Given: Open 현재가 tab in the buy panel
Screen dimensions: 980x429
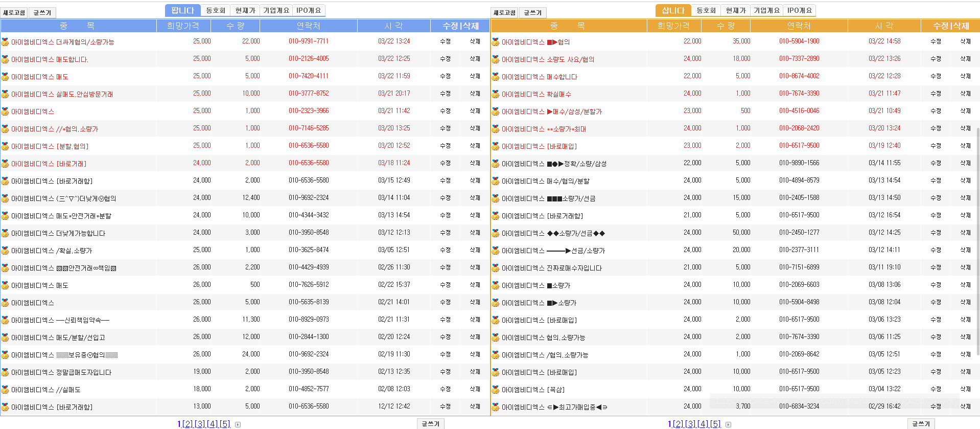Looking at the screenshot, I should [736, 10].
